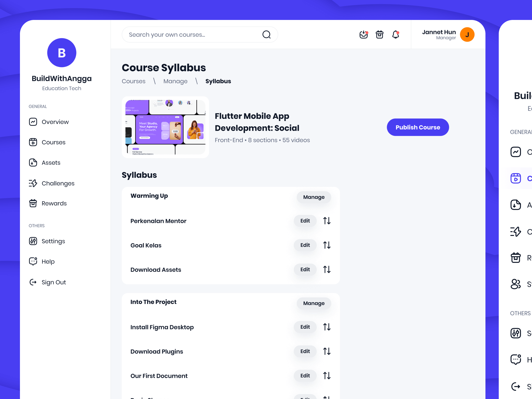
Task: Edit the Perkenalan Mentor lesson
Action: pyautogui.click(x=305, y=221)
